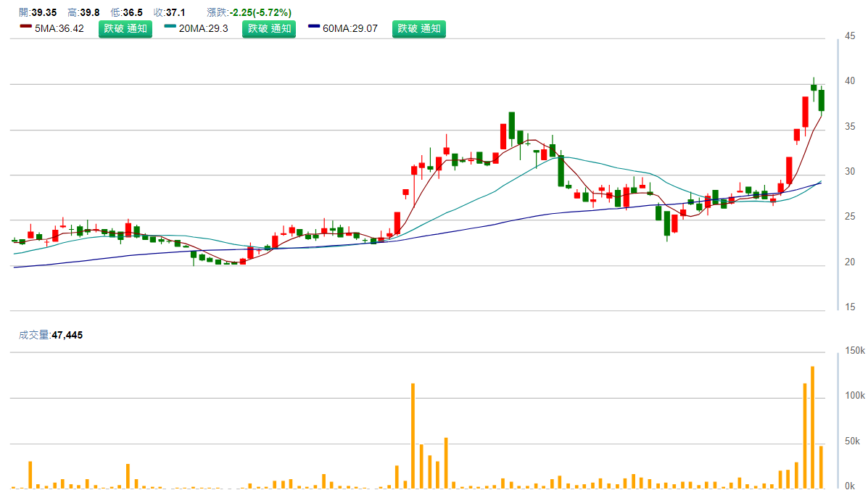Select the high price 高 39.8
This screenshot has width=868, height=498.
coord(83,12)
